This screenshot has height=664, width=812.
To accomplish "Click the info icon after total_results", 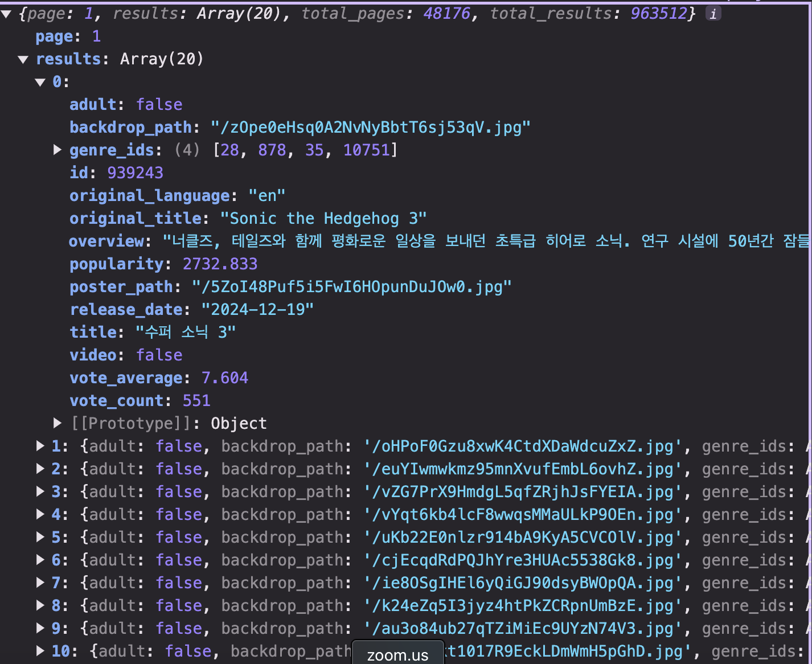I will [713, 14].
